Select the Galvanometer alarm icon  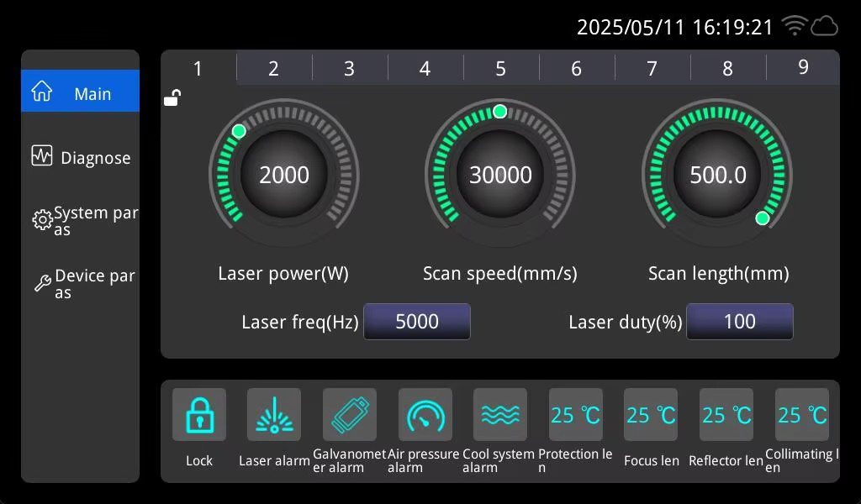point(349,415)
